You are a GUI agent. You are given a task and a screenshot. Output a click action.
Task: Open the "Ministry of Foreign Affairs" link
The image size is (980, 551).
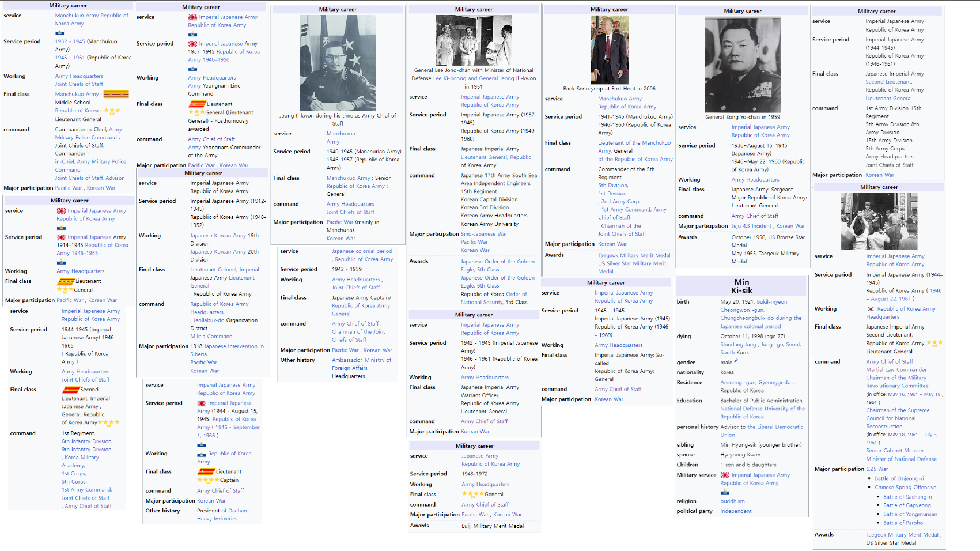pos(362,364)
